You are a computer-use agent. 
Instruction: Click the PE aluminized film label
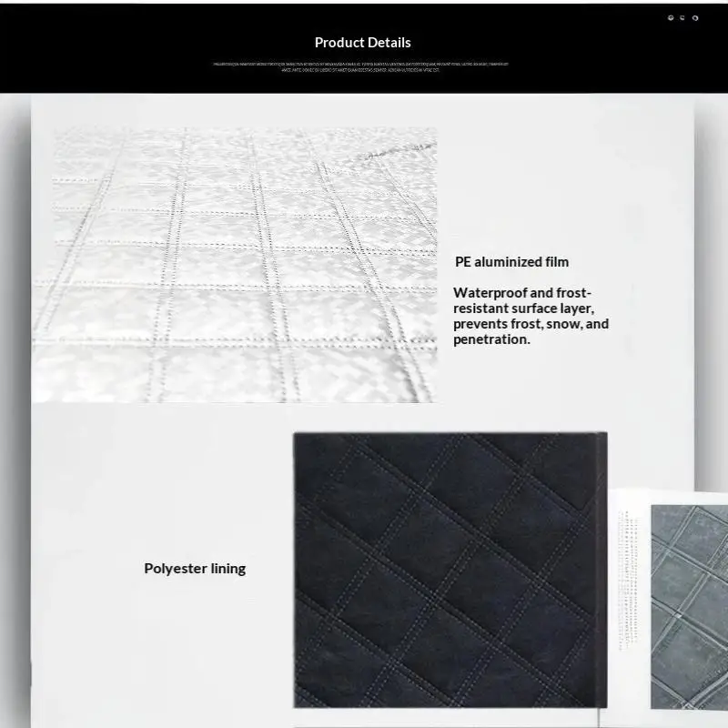coord(511,262)
